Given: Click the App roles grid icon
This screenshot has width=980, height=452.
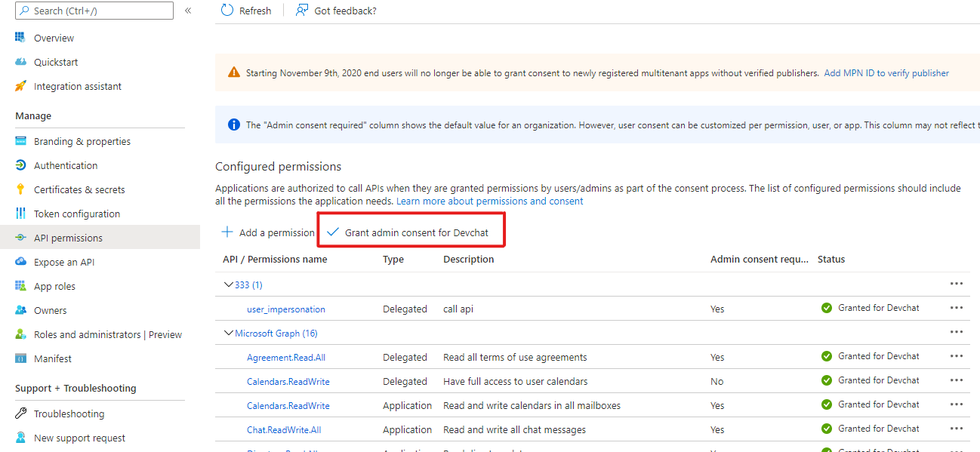Looking at the screenshot, I should pos(21,286).
